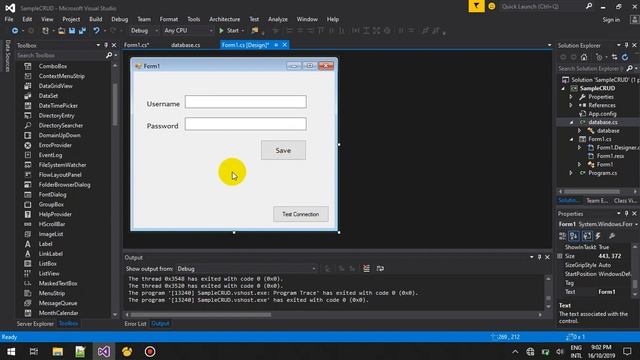
Task: Switch to the Class View panel tab
Action: pyautogui.click(x=625, y=200)
